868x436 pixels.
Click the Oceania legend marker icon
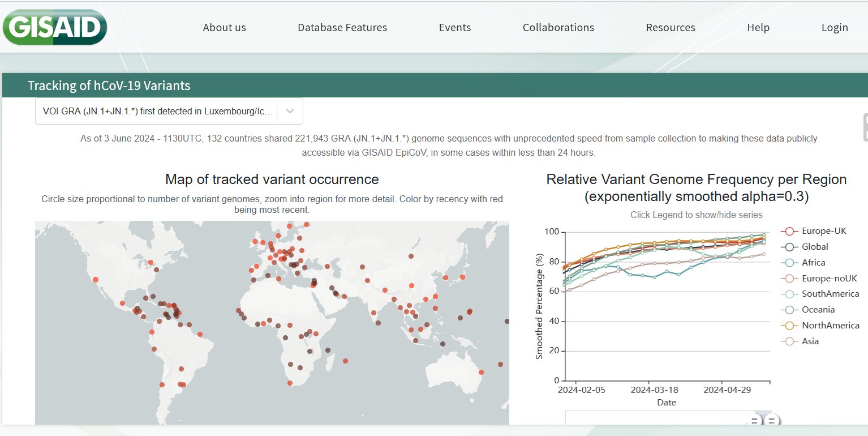(x=790, y=310)
